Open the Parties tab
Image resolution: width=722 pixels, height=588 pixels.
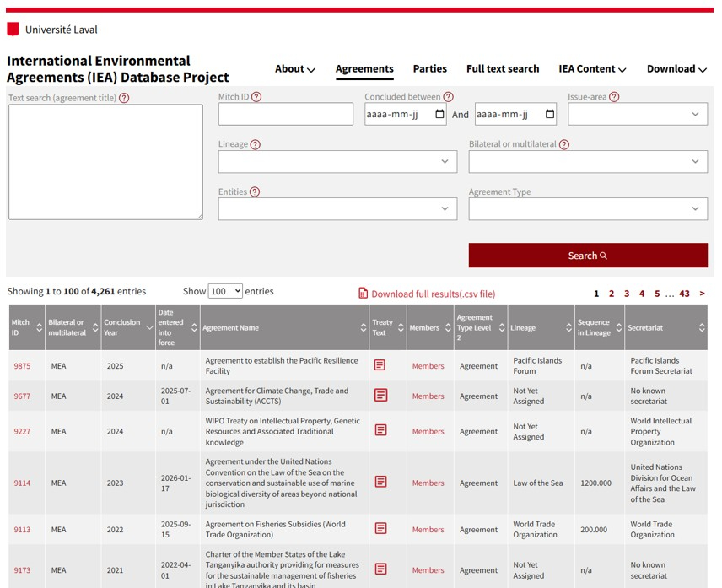click(430, 69)
